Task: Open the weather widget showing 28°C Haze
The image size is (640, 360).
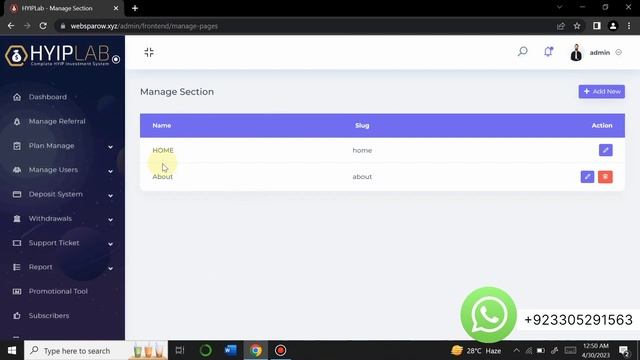Action: (x=476, y=351)
